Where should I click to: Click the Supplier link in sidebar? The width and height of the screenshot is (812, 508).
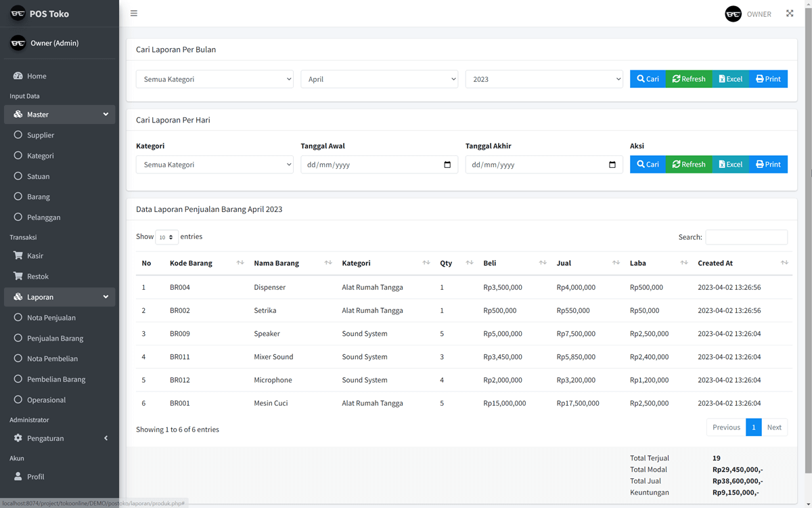(42, 135)
